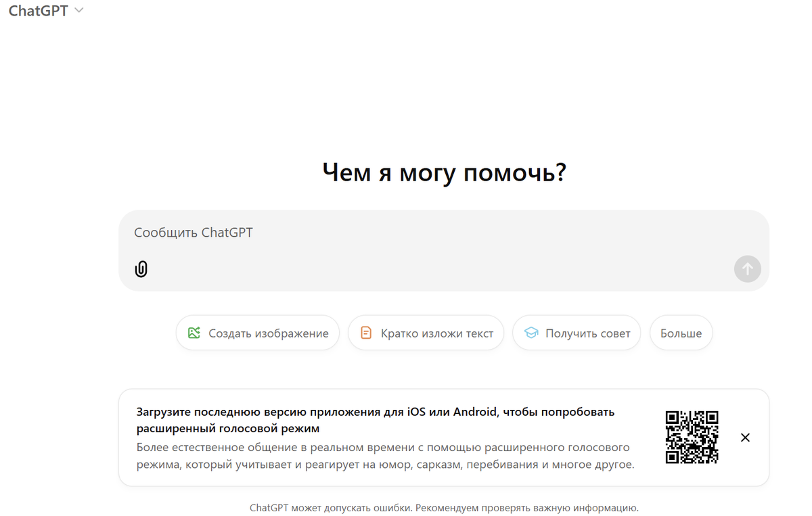Open the ChatGPT model selector dropdown

point(45,11)
